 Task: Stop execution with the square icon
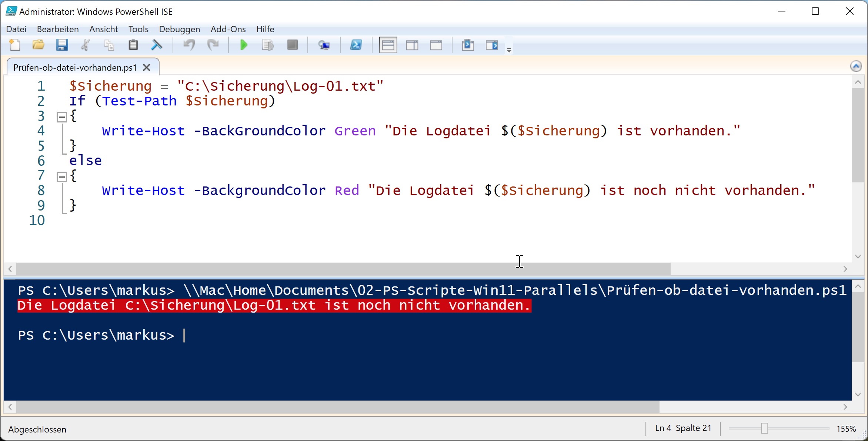(x=292, y=45)
